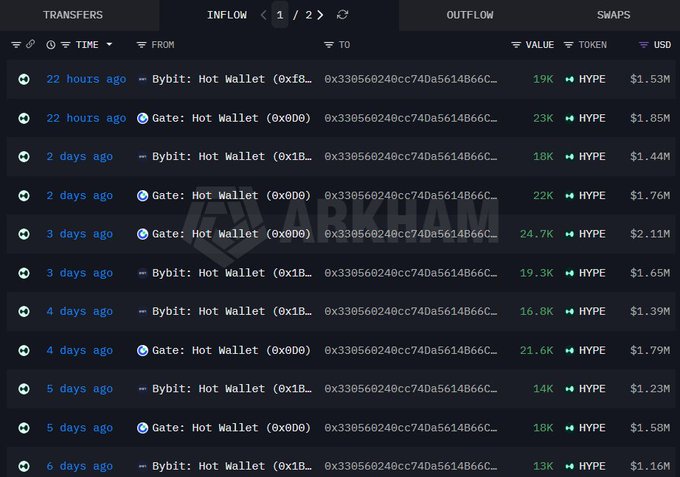Open recipient address 0x330560240cc… on the $1.39M row
This screenshot has height=477, width=680.
[x=411, y=311]
